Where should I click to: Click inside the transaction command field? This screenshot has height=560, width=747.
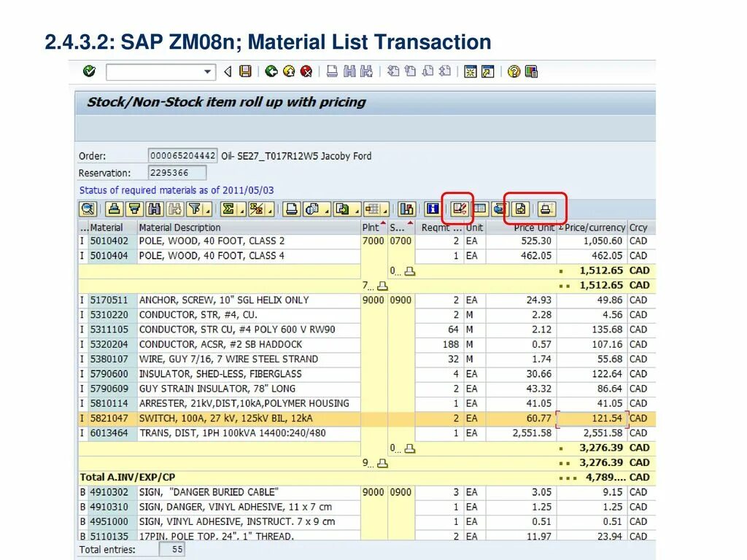point(155,72)
